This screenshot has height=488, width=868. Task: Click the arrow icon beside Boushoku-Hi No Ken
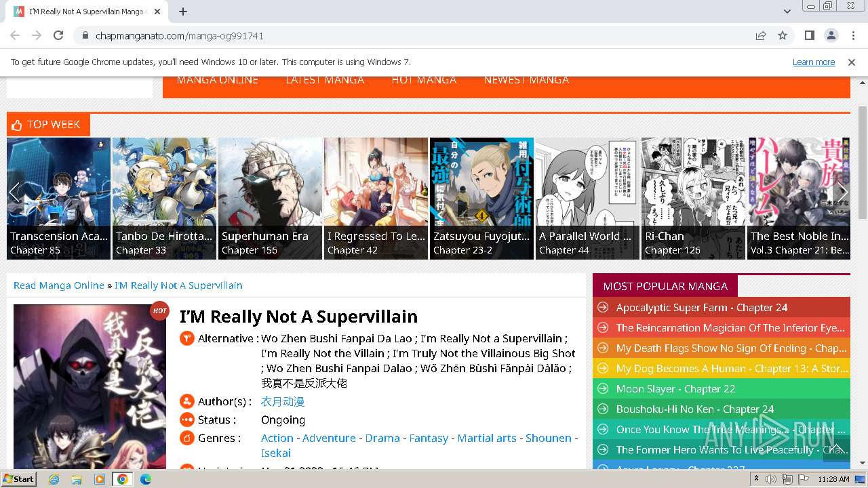click(601, 409)
